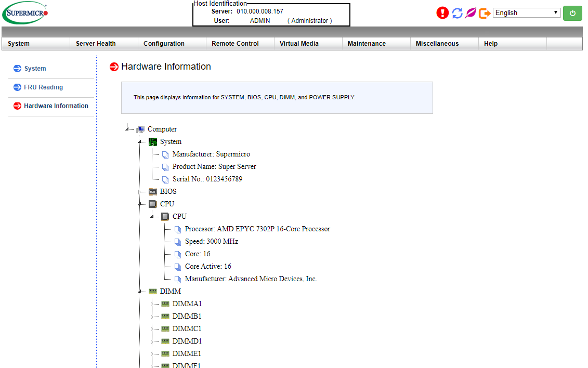Expand the DIMMA1 node
This screenshot has width=588, height=368.
pyautogui.click(x=152, y=304)
